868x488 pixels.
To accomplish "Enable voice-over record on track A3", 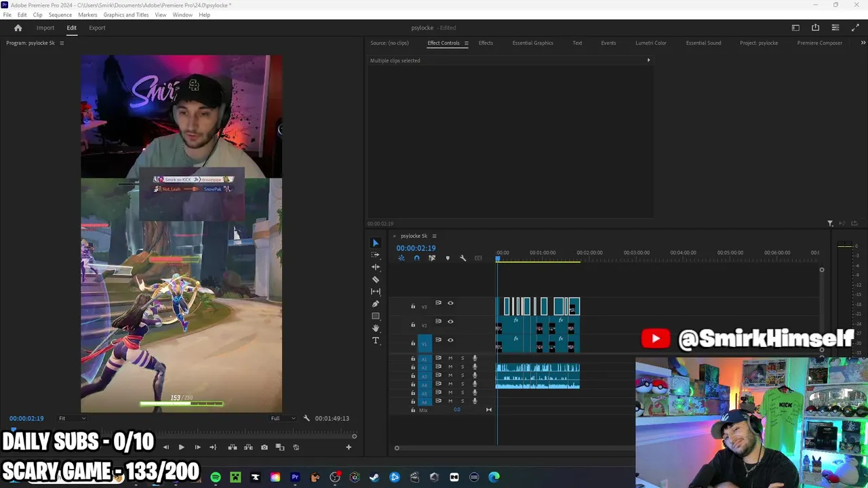I will 475,375.
